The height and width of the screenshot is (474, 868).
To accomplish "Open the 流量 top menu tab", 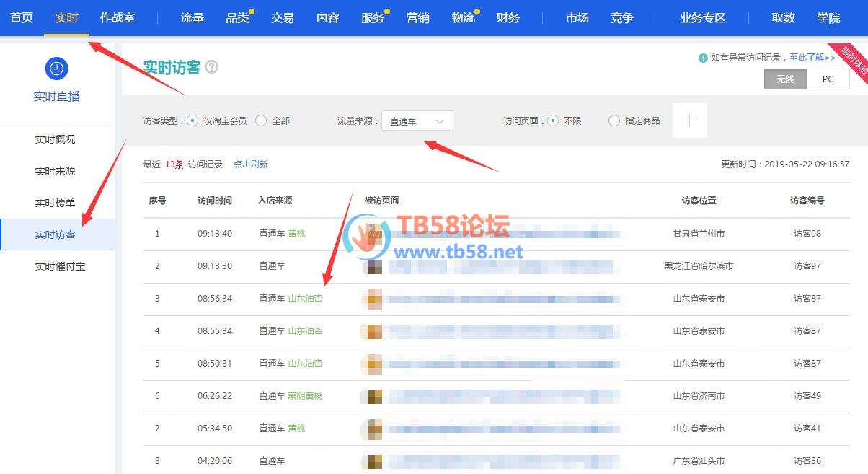I will pos(192,18).
